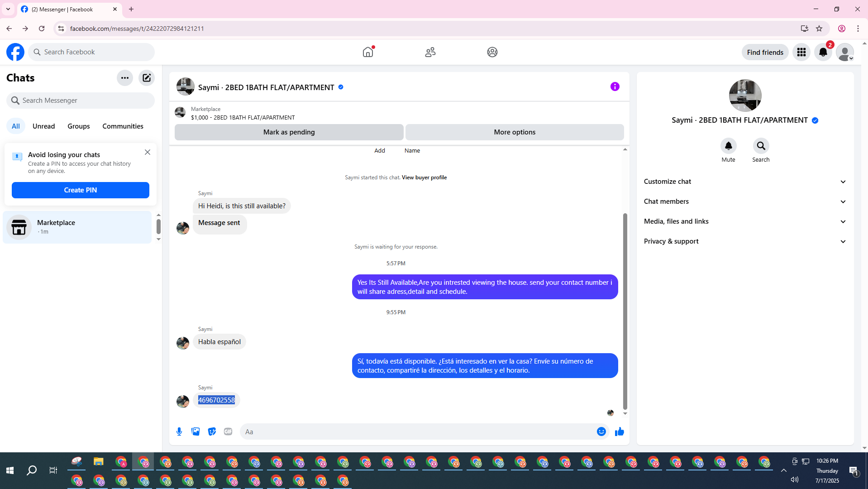The height and width of the screenshot is (489, 868).
Task: Search in conversation magnifier icon
Action: [761, 146]
